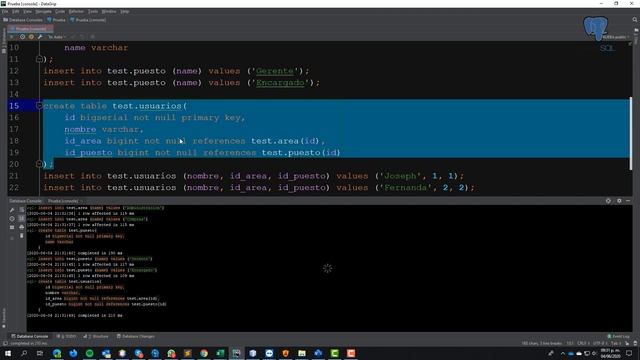Select Prueba [console] tab in output panel
This screenshot has height=360, width=640.
[63, 201]
